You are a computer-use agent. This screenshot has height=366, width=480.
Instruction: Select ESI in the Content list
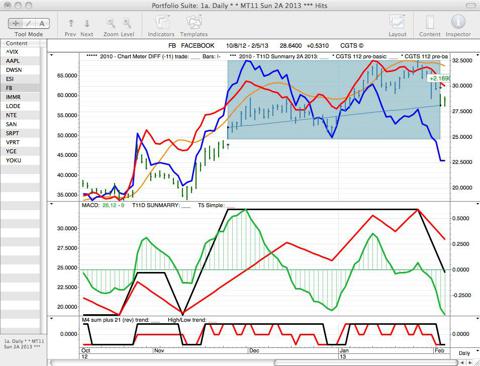[21, 79]
